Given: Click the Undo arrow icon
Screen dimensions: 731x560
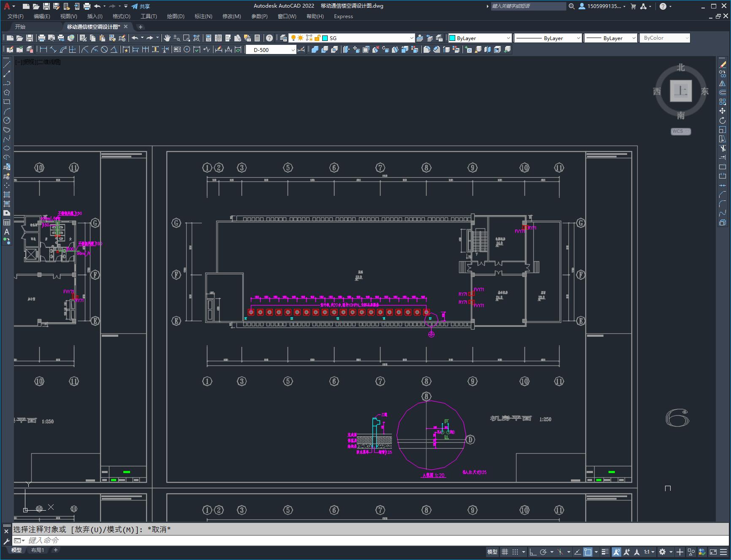Looking at the screenshot, I should tap(135, 38).
